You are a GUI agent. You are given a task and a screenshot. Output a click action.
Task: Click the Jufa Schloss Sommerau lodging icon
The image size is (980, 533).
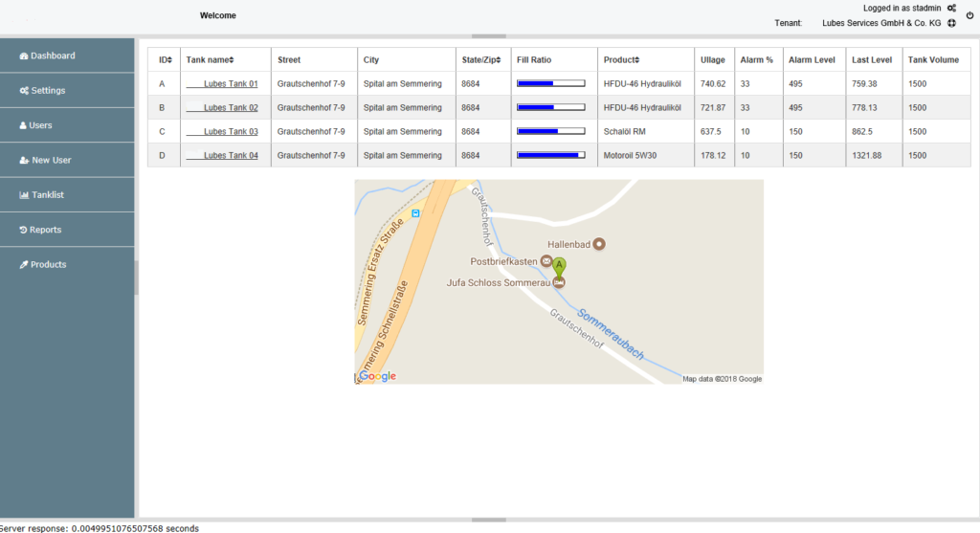point(559,283)
